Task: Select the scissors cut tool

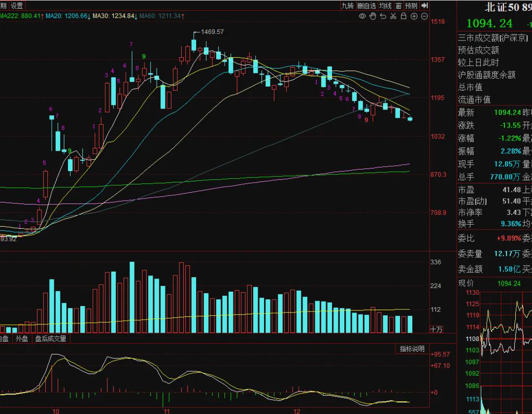Action: click(x=393, y=16)
